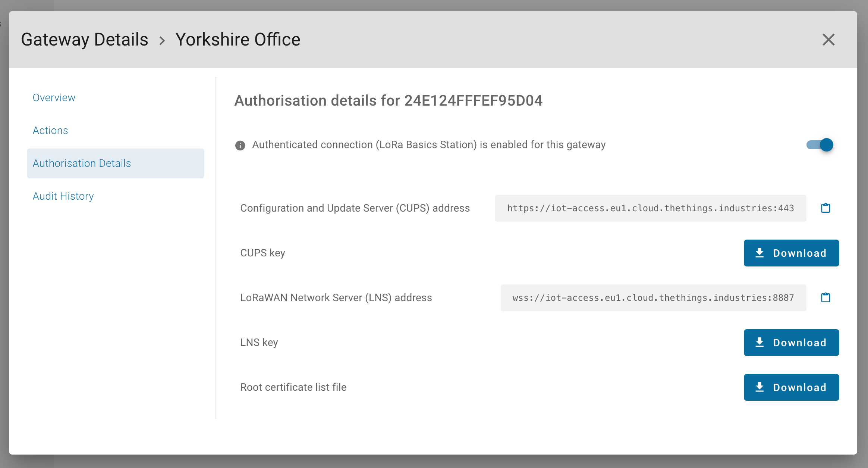
Task: Open the Audit History section
Action: pyautogui.click(x=63, y=196)
